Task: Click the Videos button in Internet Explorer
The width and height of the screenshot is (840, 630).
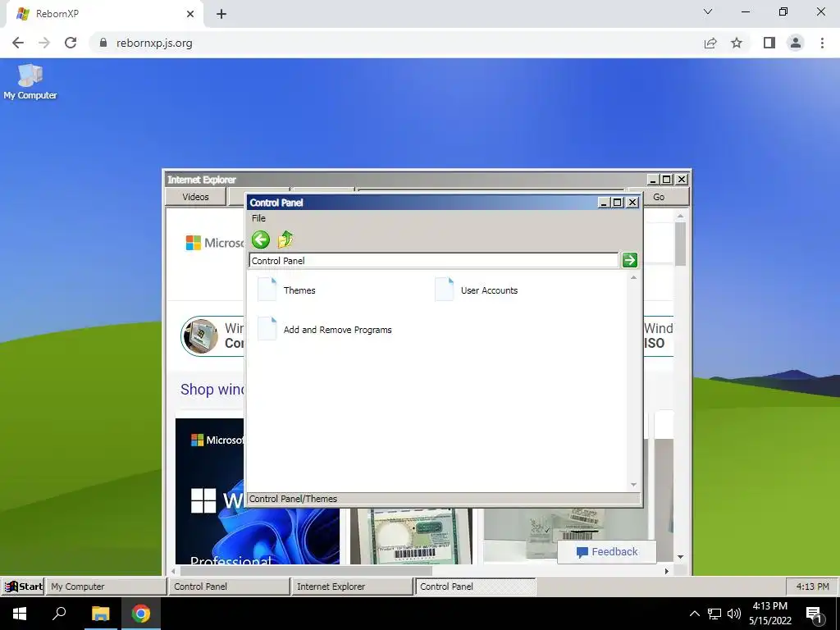Action: 195,197
